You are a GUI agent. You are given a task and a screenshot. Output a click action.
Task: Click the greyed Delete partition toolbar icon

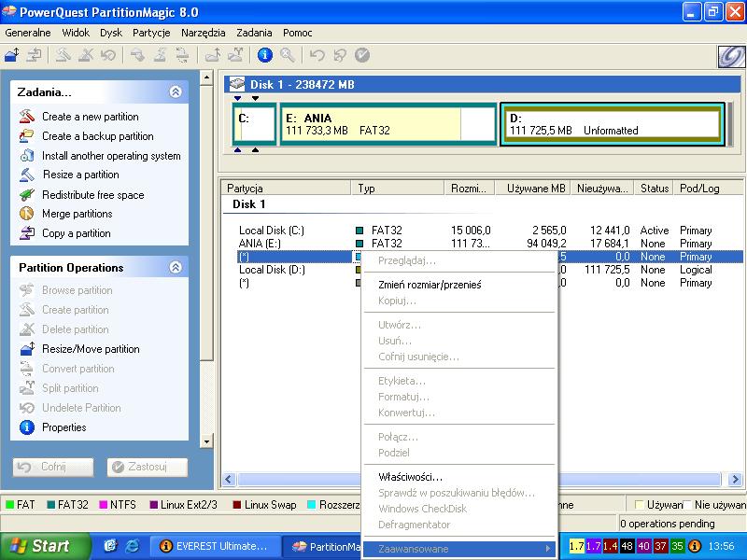pos(86,55)
